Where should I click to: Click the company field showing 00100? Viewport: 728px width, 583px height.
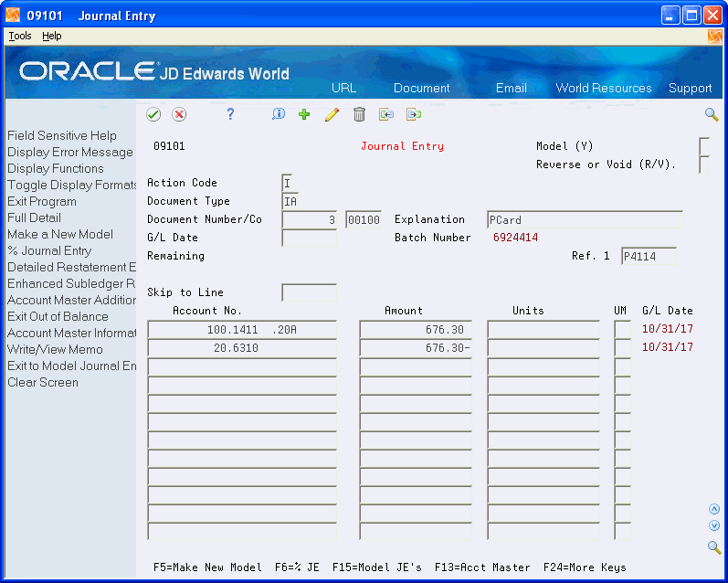tap(364, 219)
